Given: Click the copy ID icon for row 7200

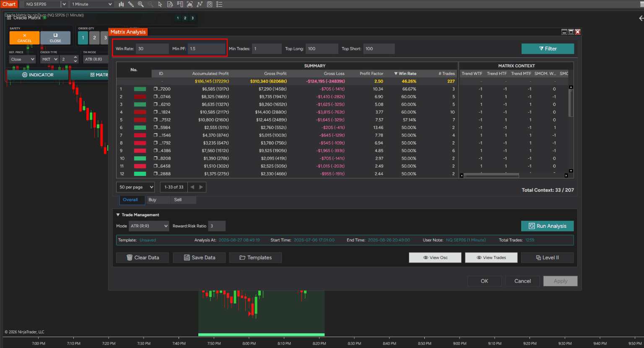Looking at the screenshot, I should click(156, 89).
